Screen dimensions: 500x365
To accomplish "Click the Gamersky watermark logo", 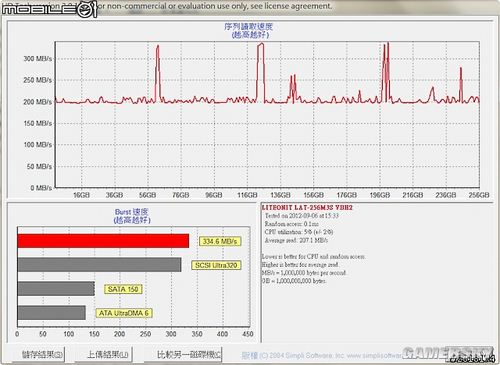I will (x=448, y=354).
